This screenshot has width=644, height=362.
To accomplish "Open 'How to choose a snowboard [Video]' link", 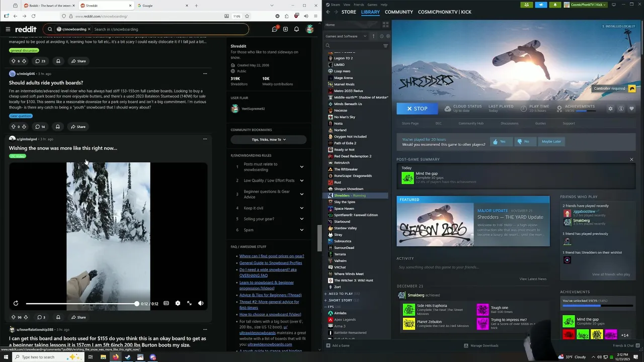I will point(270,314).
